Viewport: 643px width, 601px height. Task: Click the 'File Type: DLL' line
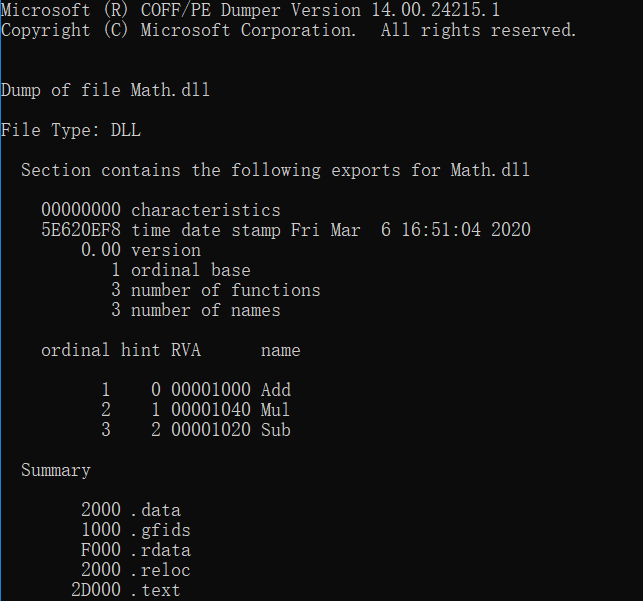[x=71, y=130]
